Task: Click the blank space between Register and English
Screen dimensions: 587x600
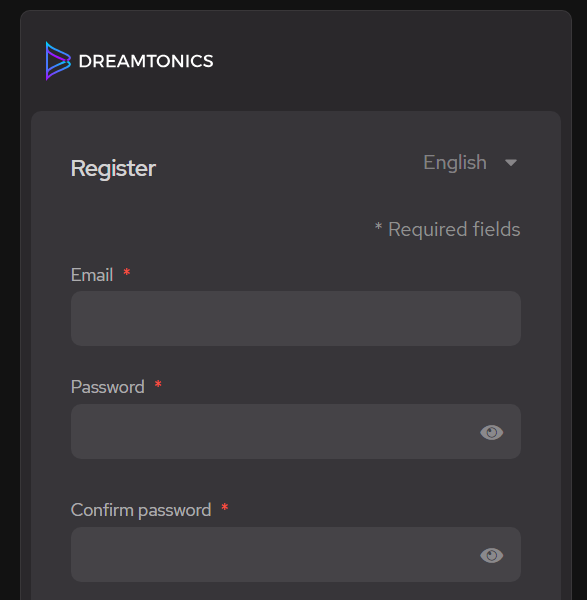Action: click(289, 166)
